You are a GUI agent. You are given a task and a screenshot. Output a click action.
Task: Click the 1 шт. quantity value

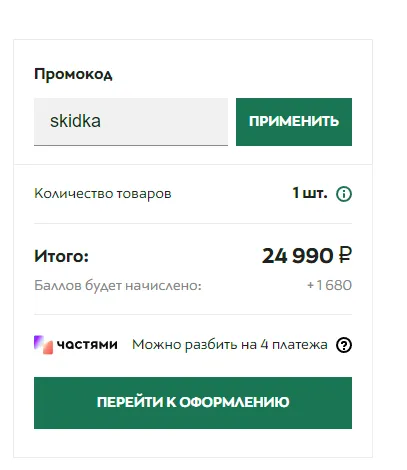[310, 193]
